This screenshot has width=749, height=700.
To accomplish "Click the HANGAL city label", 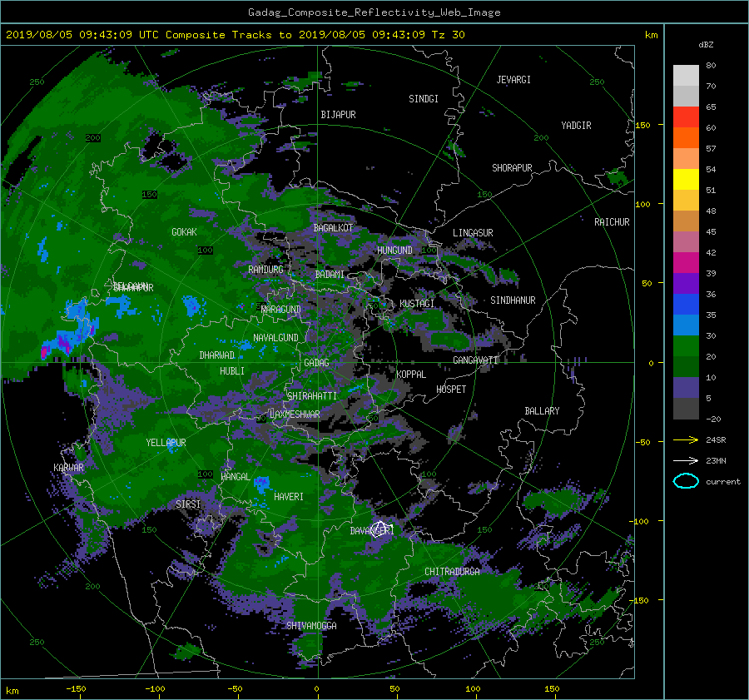I will pos(236,477).
